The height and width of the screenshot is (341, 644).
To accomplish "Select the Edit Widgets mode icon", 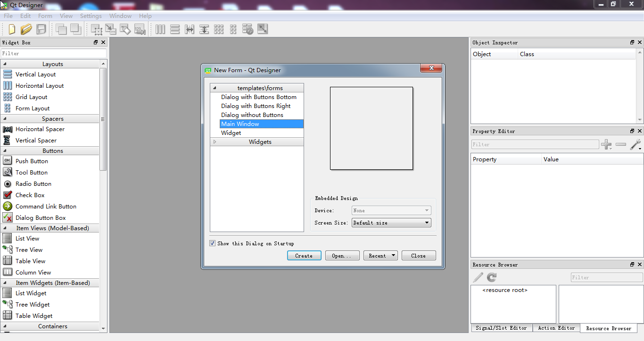I will (x=97, y=29).
